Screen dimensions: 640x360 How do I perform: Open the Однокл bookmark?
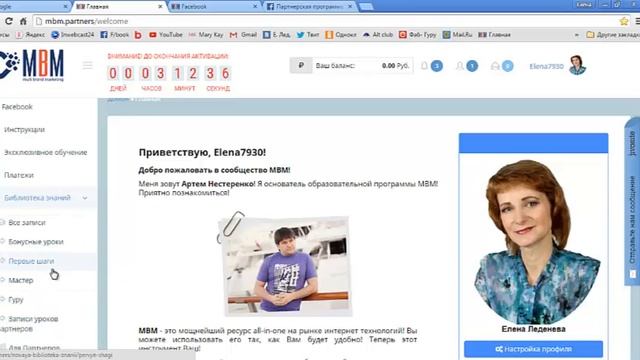341,35
